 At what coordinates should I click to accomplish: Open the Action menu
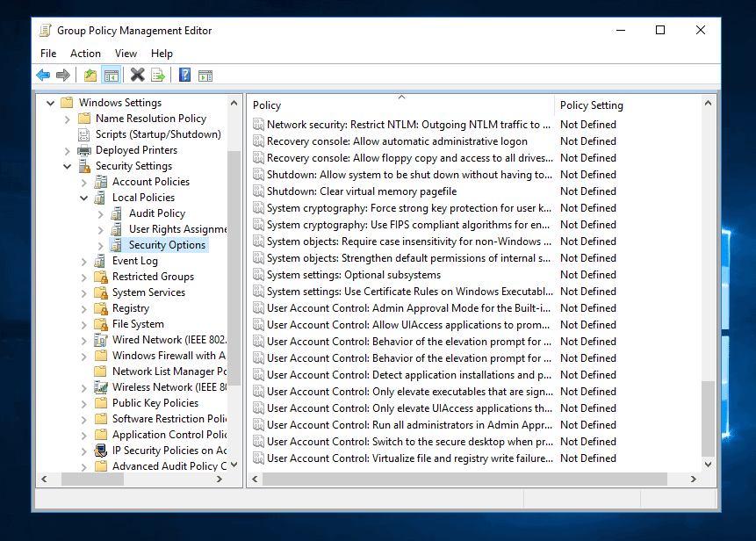coord(85,53)
